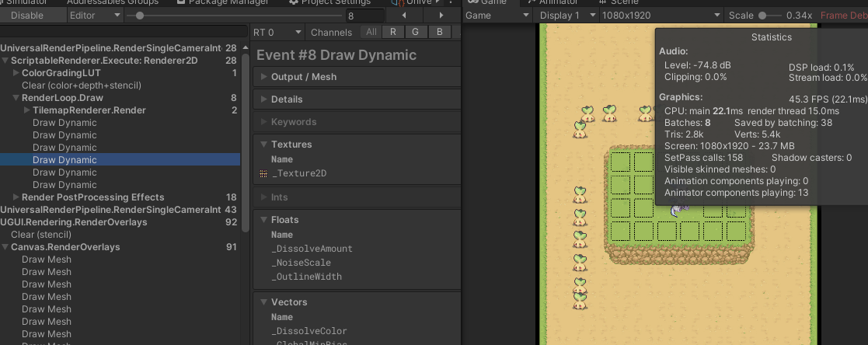Click the Render PostProcessing Effects label
Screen dimensions: 868x345
click(x=93, y=197)
